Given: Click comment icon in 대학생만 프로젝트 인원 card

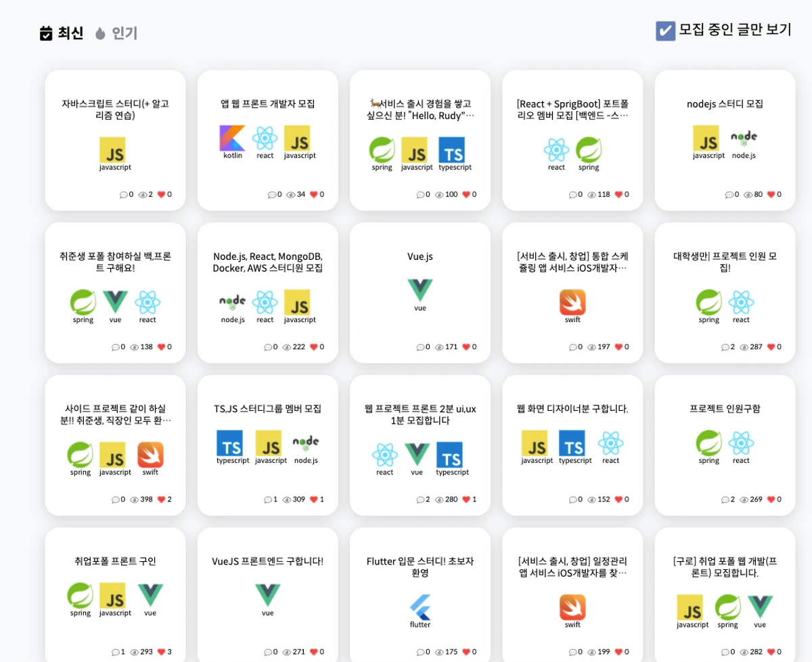Looking at the screenshot, I should [725, 347].
